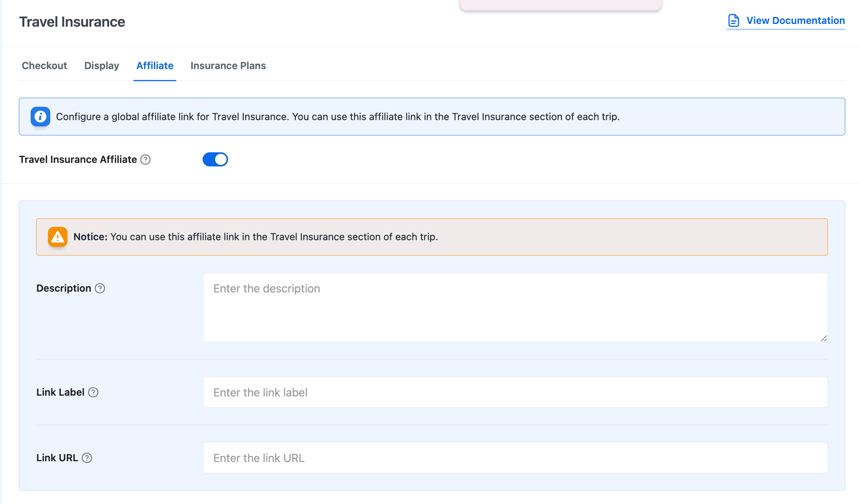The height and width of the screenshot is (504, 859).
Task: Click the Travel Insurance Affiliate label
Action: point(78,159)
